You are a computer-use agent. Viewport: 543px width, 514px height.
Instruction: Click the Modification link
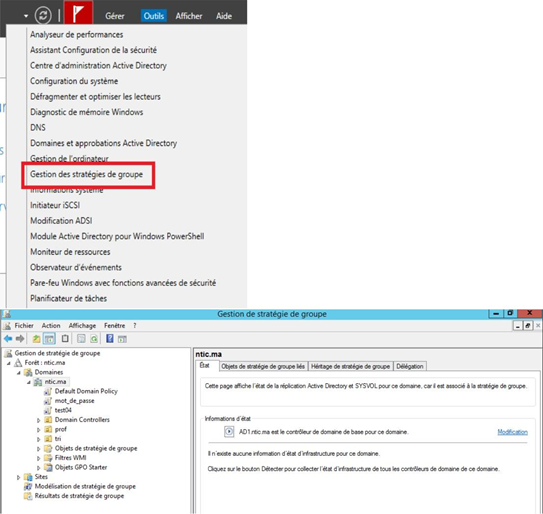pos(513,432)
